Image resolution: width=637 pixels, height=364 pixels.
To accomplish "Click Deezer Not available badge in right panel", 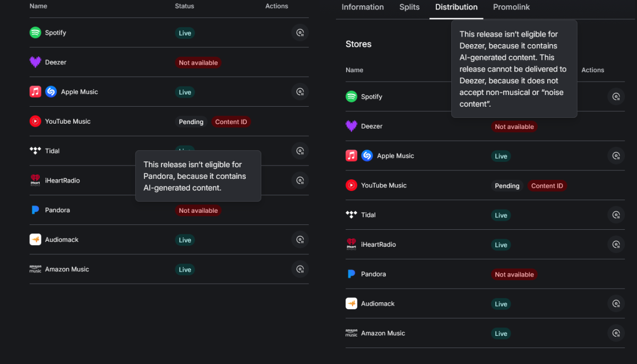I will pos(514,127).
